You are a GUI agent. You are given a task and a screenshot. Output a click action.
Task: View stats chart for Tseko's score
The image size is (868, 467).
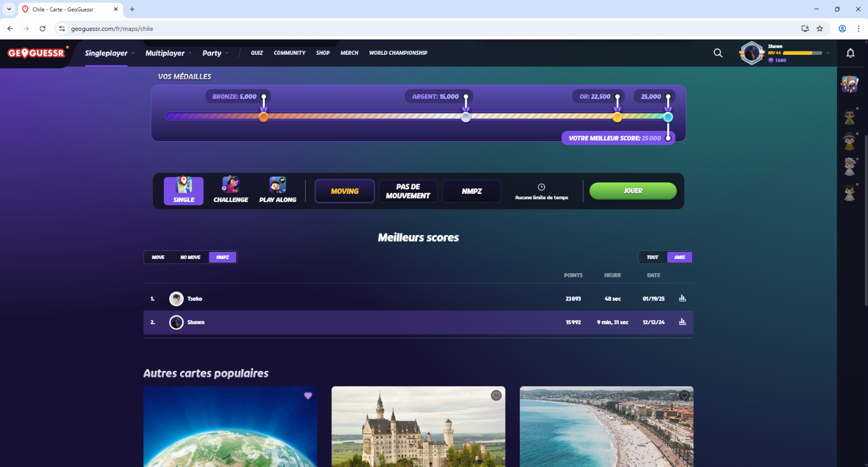[682, 299]
